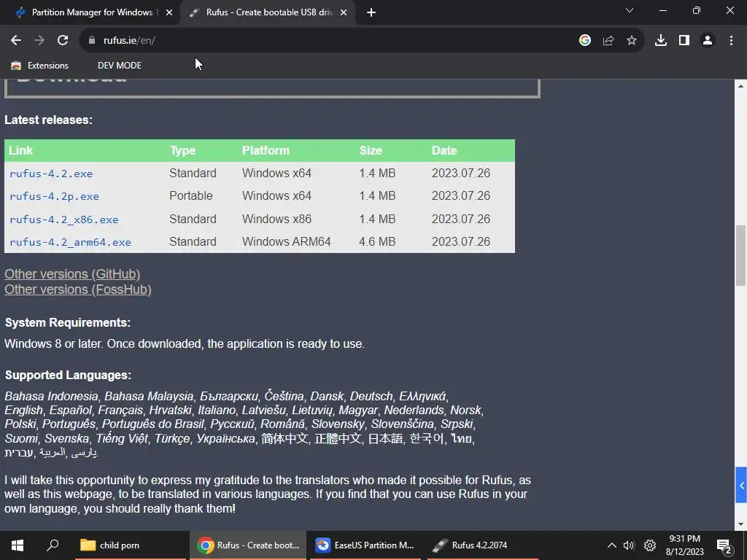This screenshot has width=747, height=560.
Task: Open the Chrome profile icon
Action: (708, 41)
